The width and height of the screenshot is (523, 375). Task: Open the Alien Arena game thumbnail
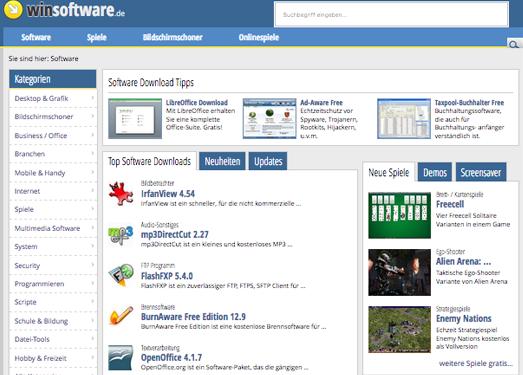pos(400,272)
